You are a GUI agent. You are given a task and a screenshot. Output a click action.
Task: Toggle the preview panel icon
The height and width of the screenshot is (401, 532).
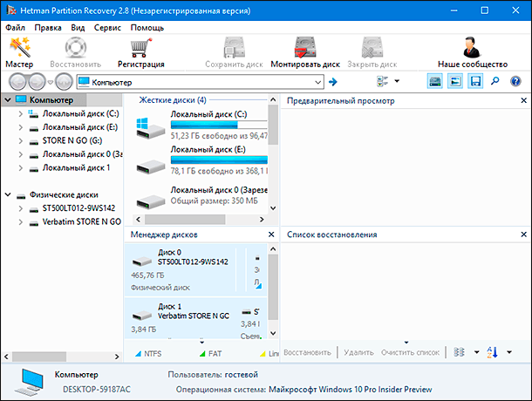(x=455, y=81)
